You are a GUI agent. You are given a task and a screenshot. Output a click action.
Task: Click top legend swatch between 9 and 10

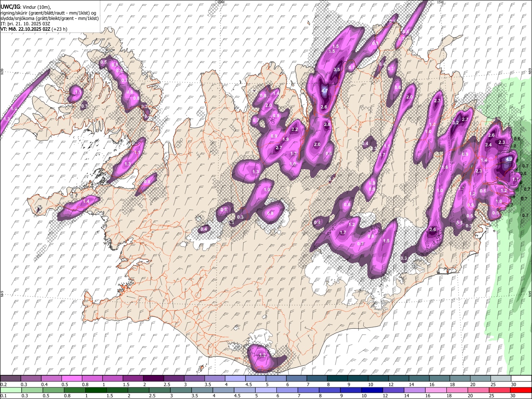coord(358,378)
